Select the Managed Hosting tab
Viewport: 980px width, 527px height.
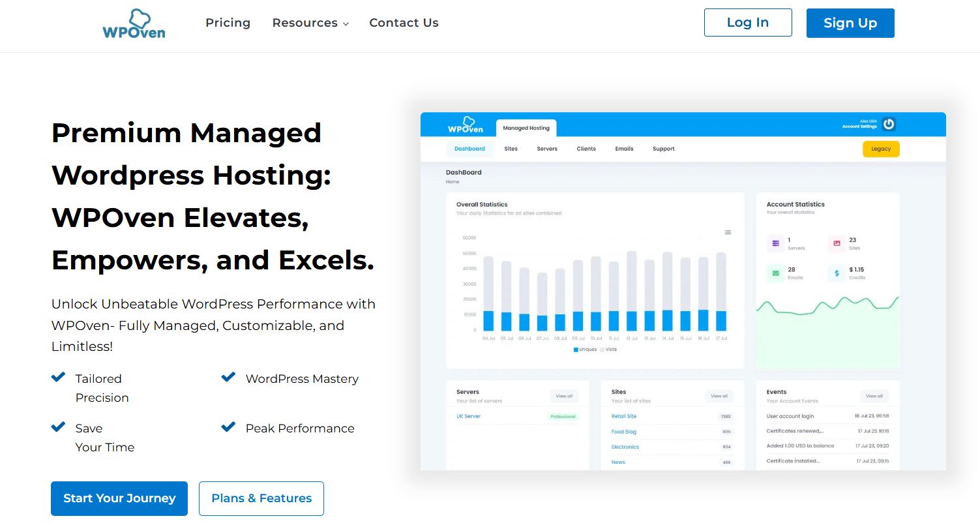[526, 128]
